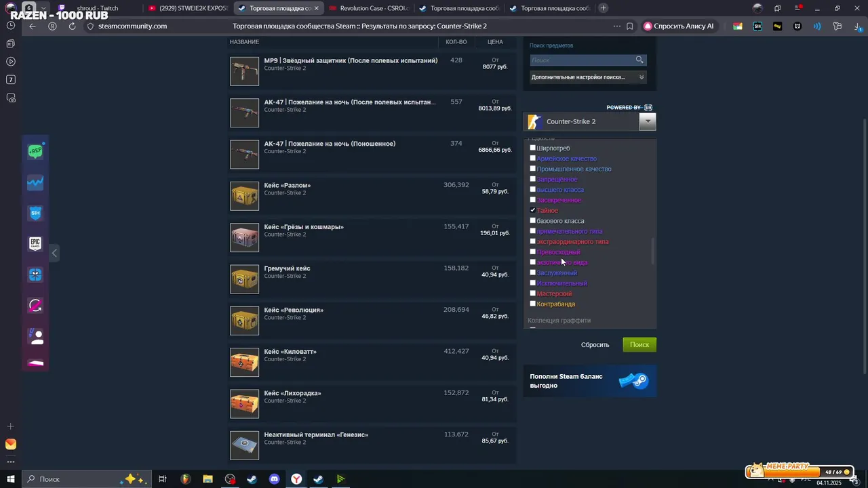Check экстраординарного типа checkbox
Screen dimensions: 868x488
532,241
